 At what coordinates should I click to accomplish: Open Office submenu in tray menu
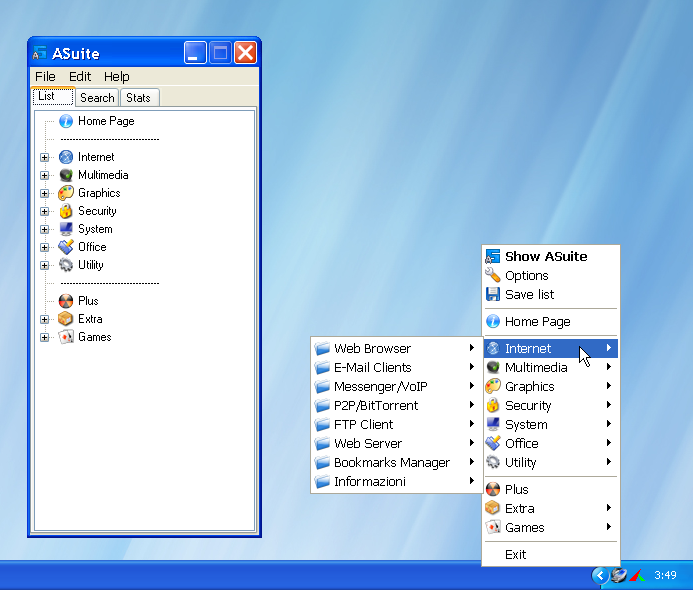coord(551,443)
